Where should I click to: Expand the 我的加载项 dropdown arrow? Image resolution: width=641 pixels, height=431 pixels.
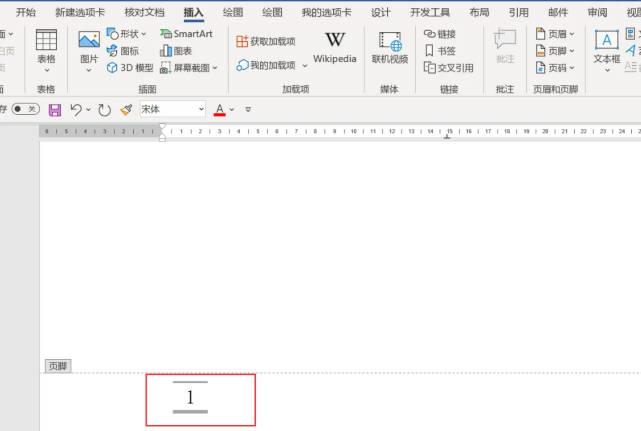pyautogui.click(x=305, y=65)
